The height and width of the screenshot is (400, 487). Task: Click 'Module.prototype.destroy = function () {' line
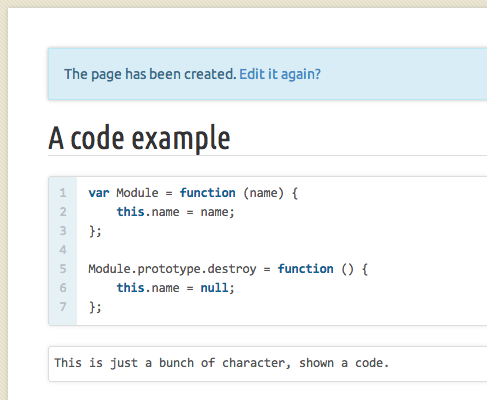coord(228,269)
